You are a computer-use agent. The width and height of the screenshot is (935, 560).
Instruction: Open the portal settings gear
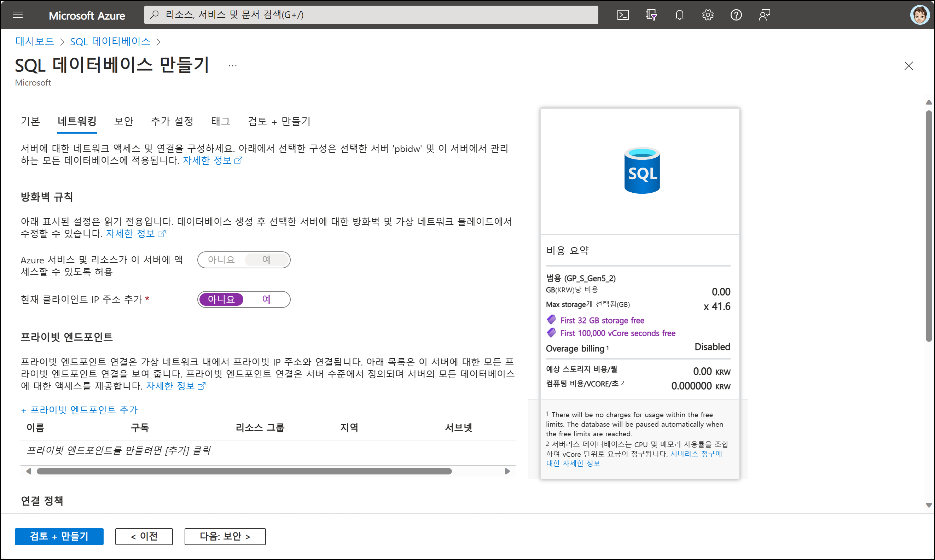[707, 15]
